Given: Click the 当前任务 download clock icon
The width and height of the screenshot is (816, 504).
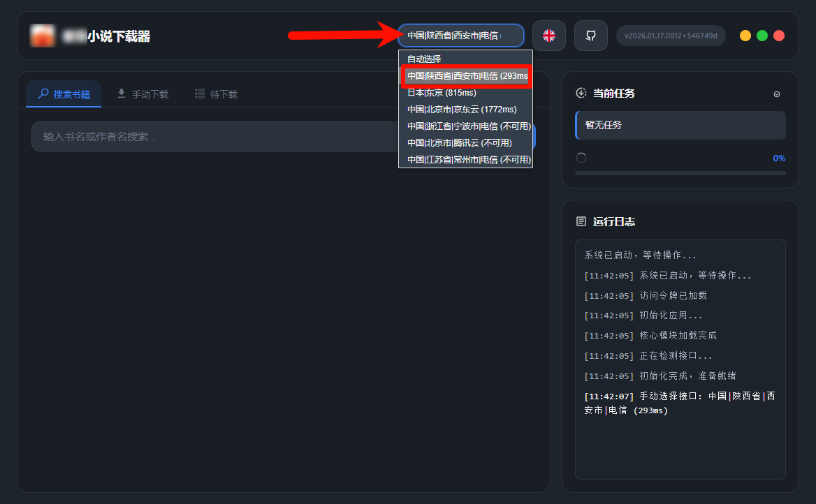Looking at the screenshot, I should tap(581, 93).
